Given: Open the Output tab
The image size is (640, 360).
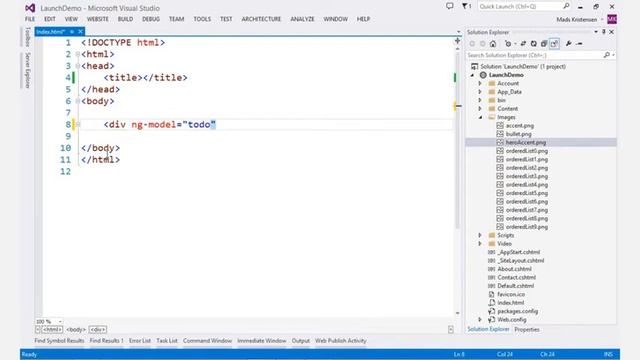Looking at the screenshot, I should coord(300,340).
